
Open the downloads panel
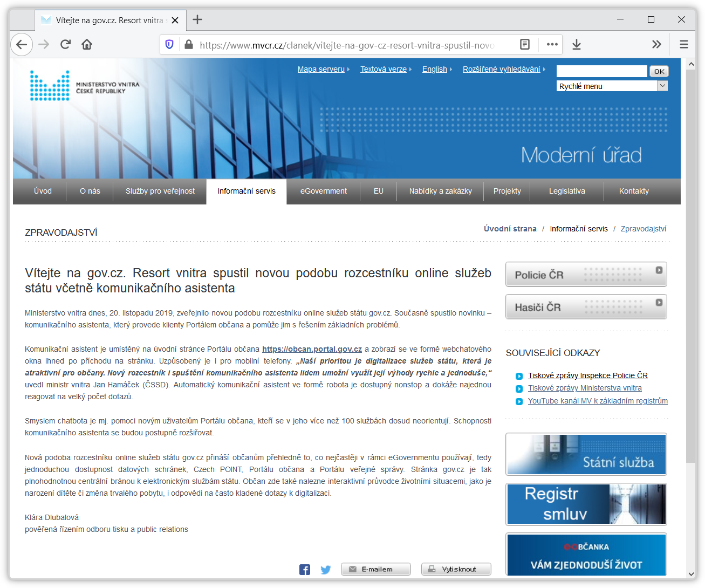point(577,44)
